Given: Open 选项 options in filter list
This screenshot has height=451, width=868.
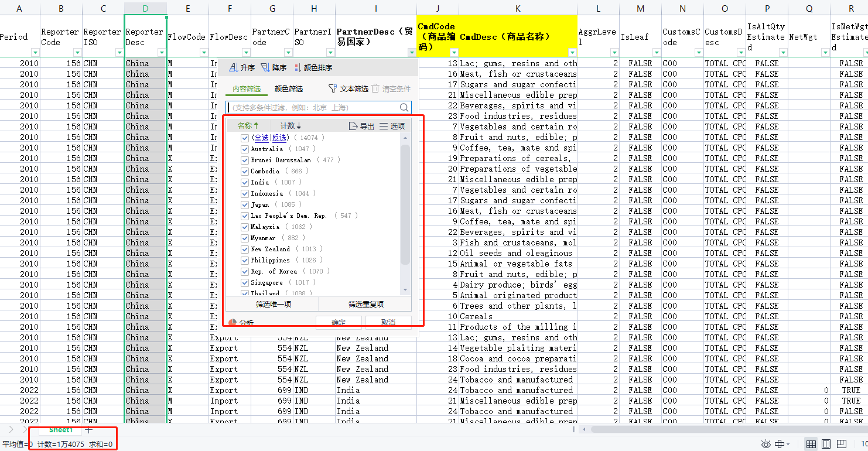Looking at the screenshot, I should click(x=392, y=126).
